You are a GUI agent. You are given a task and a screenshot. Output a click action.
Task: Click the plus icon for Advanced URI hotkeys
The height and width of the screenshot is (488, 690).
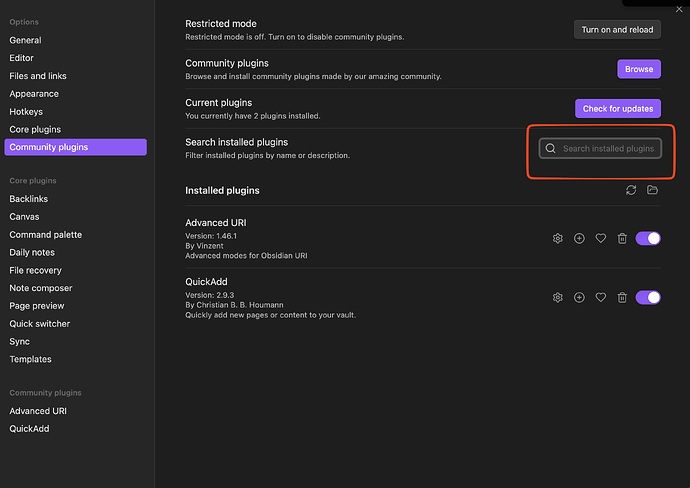click(579, 238)
